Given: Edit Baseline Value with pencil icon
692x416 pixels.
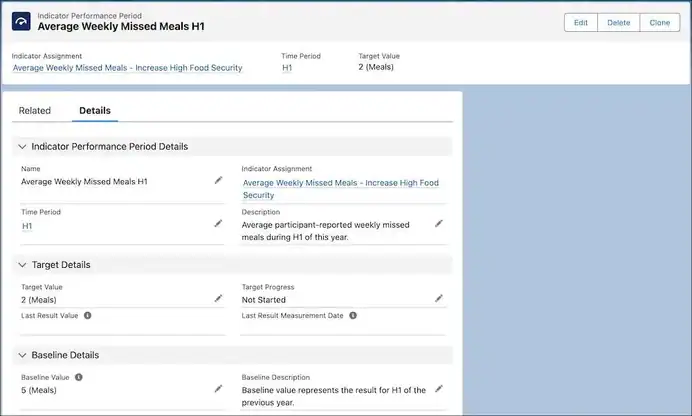Looking at the screenshot, I should click(x=218, y=389).
